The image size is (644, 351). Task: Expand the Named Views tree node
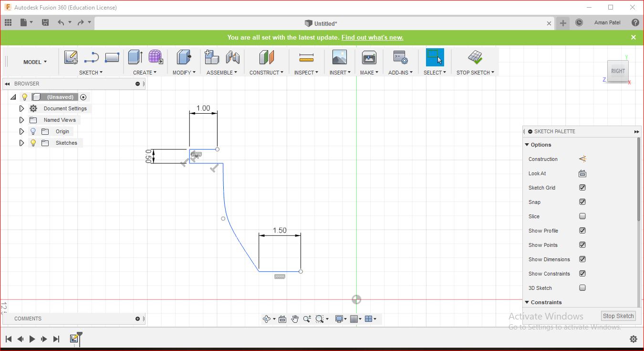[x=21, y=120]
